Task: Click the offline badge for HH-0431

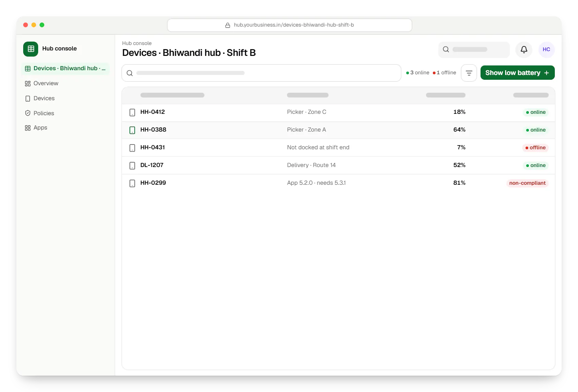Action: tap(535, 148)
